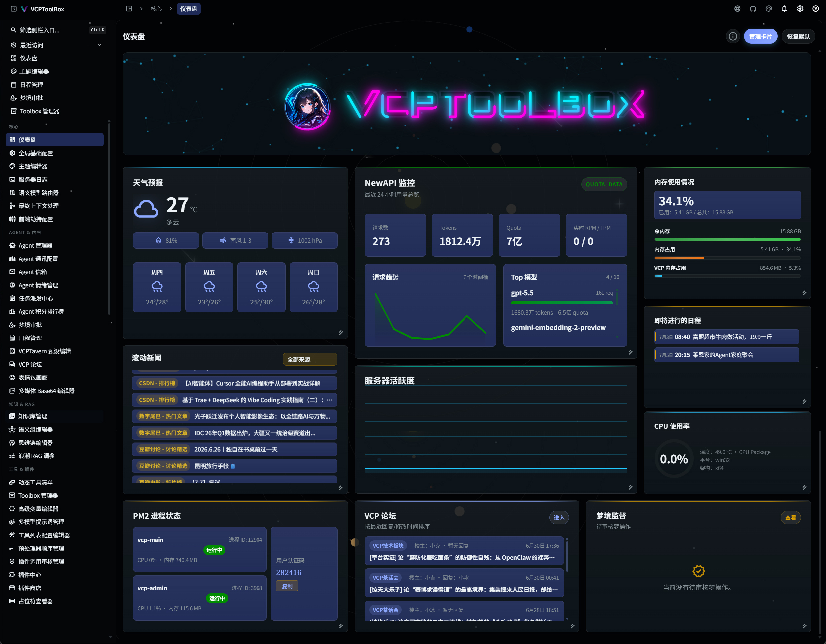Click the 核心 breadcrumb
This screenshot has width=826, height=644.
156,9
